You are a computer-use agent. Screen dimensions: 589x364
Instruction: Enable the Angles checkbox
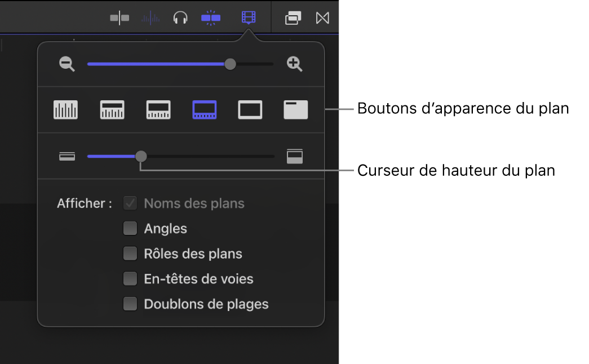[x=130, y=228]
